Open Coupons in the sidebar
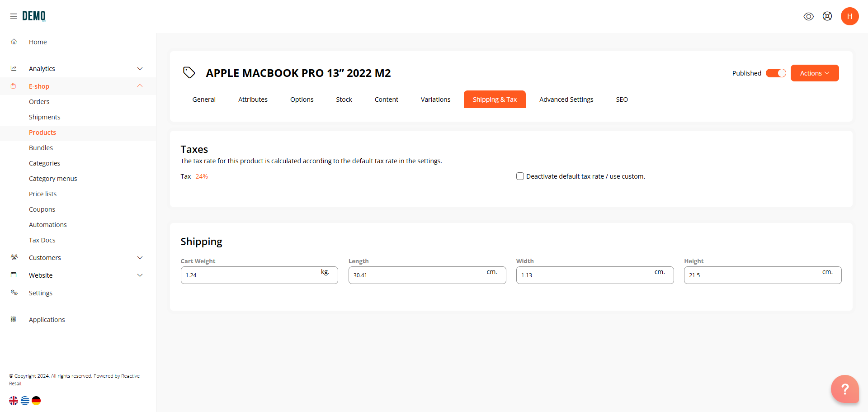Viewport: 868px width, 412px height. (x=42, y=209)
